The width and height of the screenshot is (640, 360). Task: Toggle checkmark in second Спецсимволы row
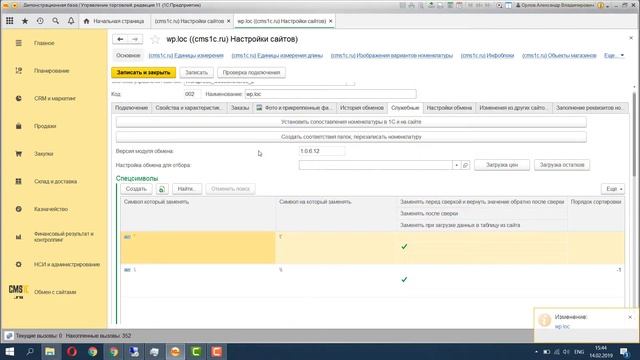pyautogui.click(x=404, y=280)
